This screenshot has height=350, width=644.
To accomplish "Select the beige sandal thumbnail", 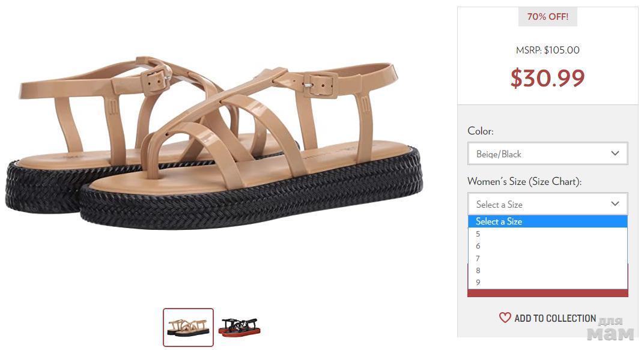I will 188,327.
